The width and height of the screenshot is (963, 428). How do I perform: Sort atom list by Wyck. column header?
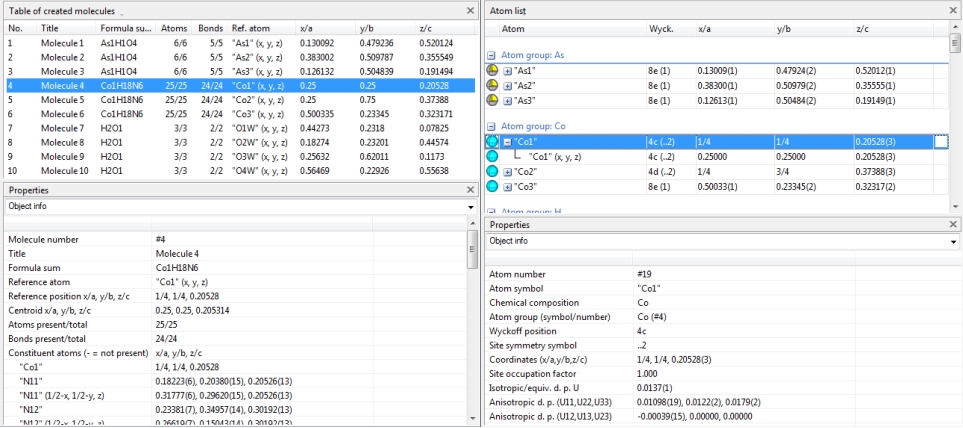click(x=660, y=30)
